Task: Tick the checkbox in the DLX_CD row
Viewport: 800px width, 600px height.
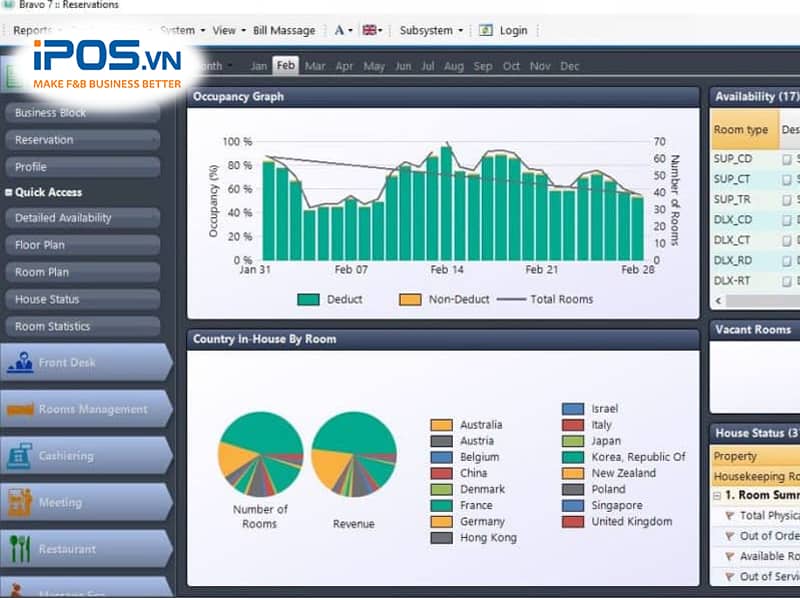Action: click(787, 220)
